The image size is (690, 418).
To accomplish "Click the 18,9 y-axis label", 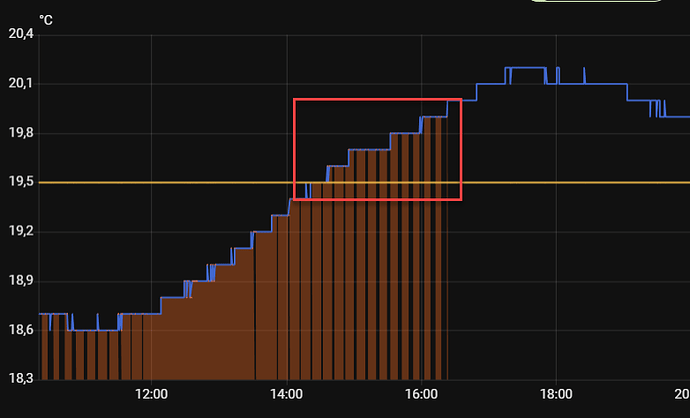I will (20, 281).
